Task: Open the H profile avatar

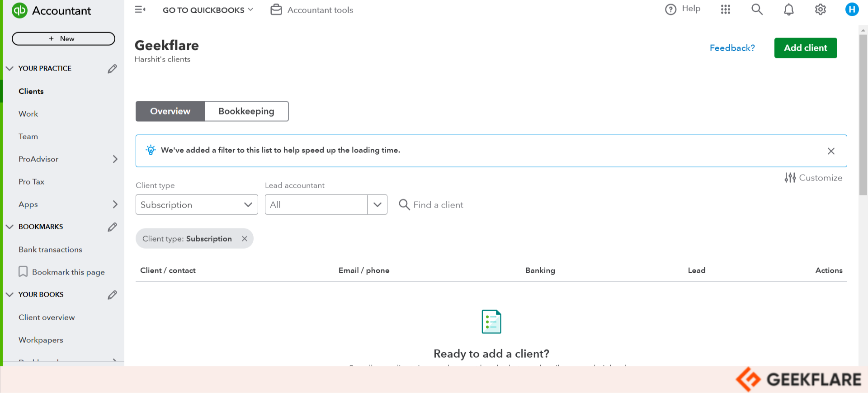Action: [852, 9]
